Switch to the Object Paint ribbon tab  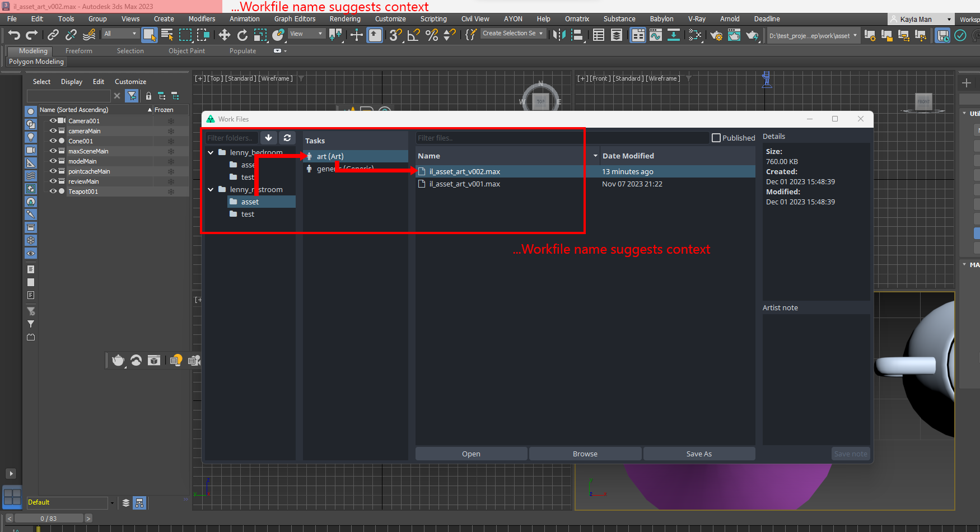186,51
